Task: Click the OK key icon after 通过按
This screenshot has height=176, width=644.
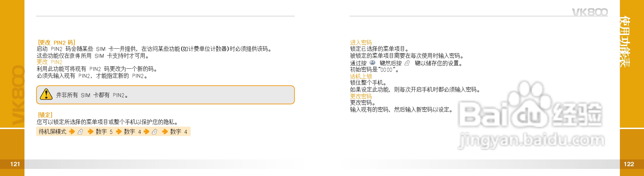Action: 372,63
